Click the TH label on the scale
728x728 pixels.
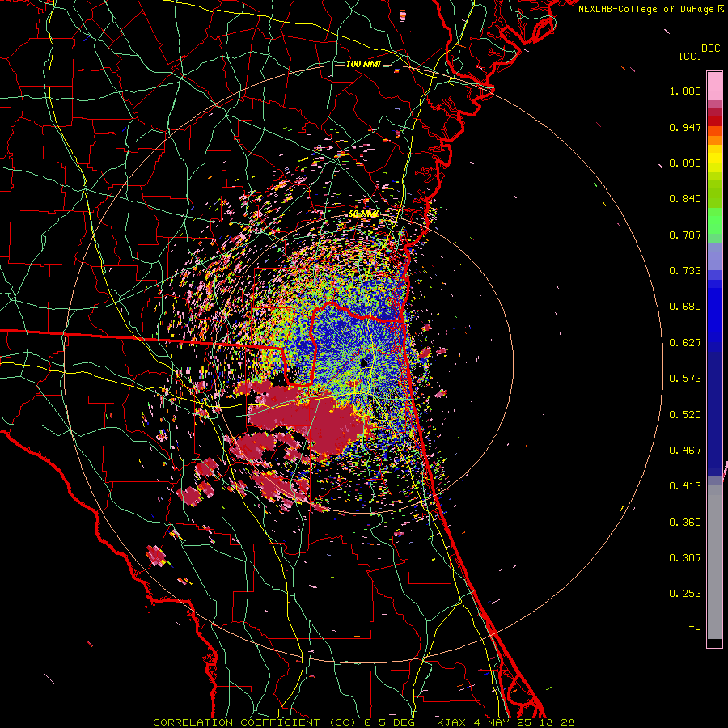(695, 630)
